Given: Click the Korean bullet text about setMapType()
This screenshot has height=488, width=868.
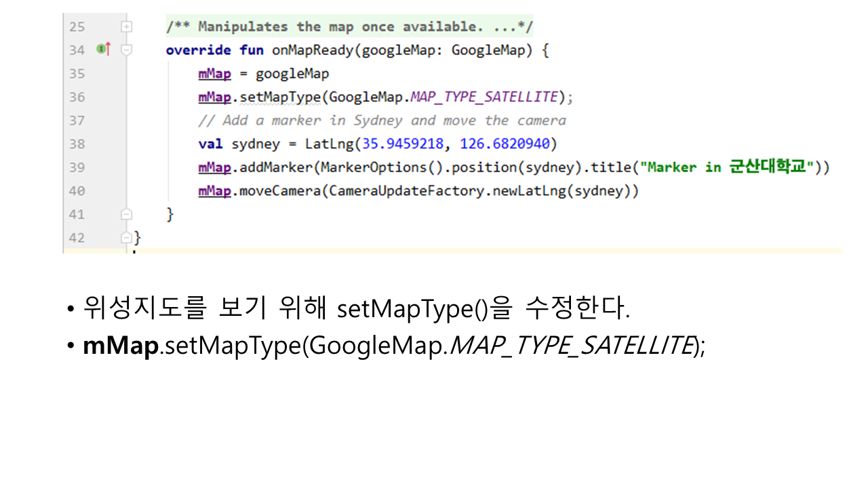Looking at the screenshot, I should [356, 309].
